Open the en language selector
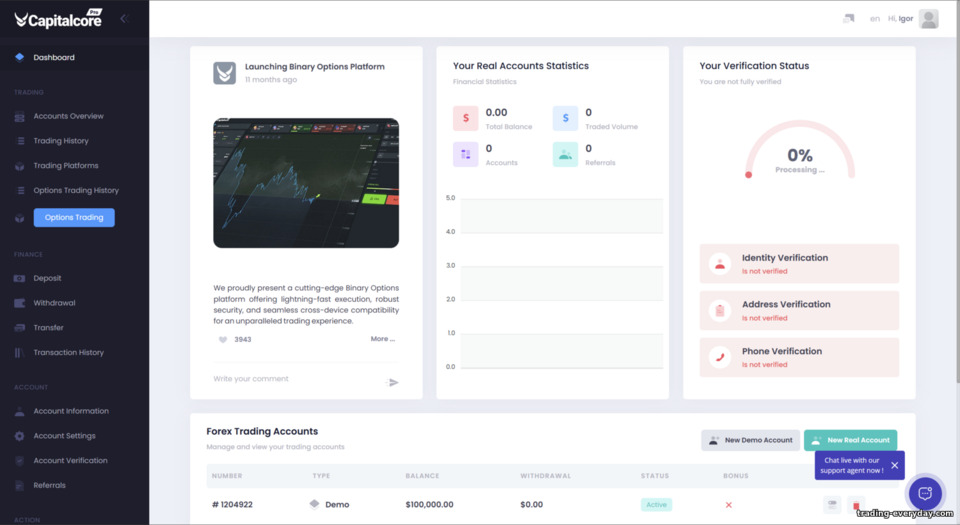The image size is (960, 525). [875, 19]
